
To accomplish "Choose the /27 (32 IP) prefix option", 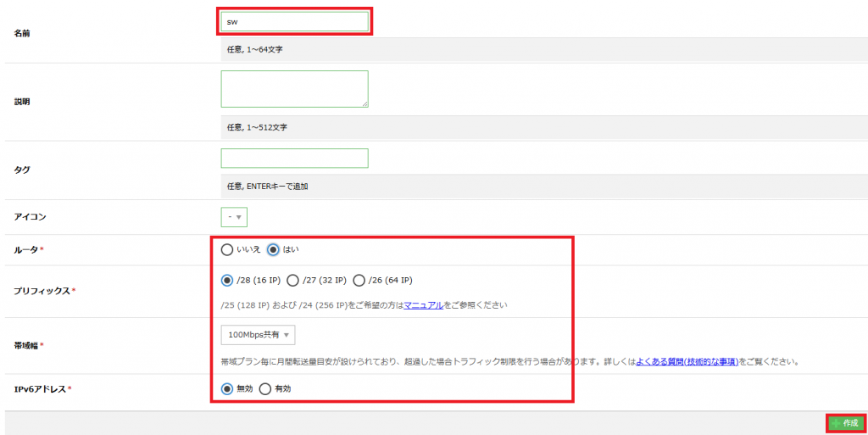I will coord(293,280).
